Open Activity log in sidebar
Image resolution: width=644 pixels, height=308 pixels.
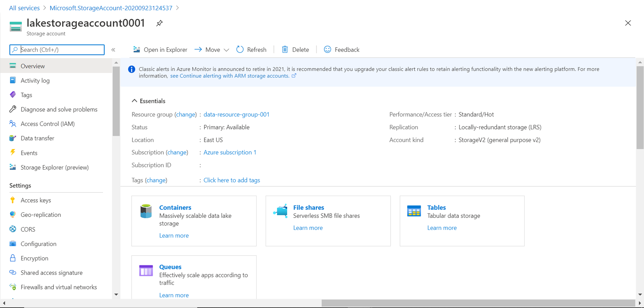(x=35, y=80)
